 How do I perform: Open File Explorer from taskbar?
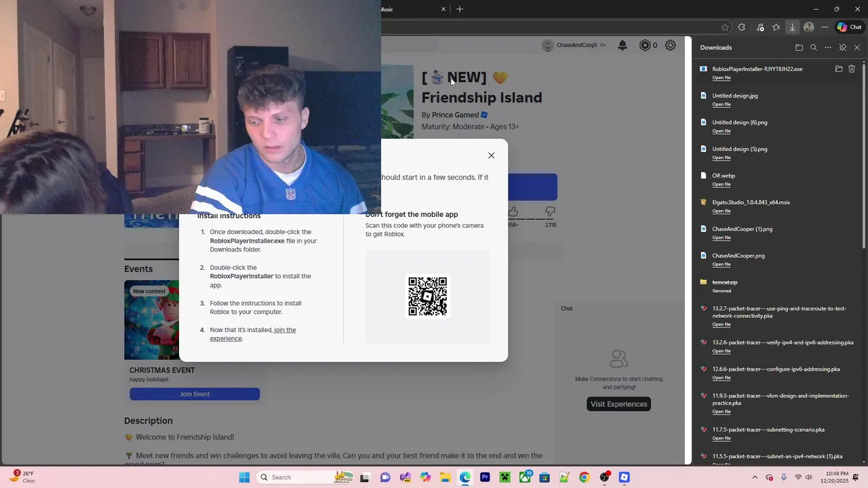tap(445, 477)
